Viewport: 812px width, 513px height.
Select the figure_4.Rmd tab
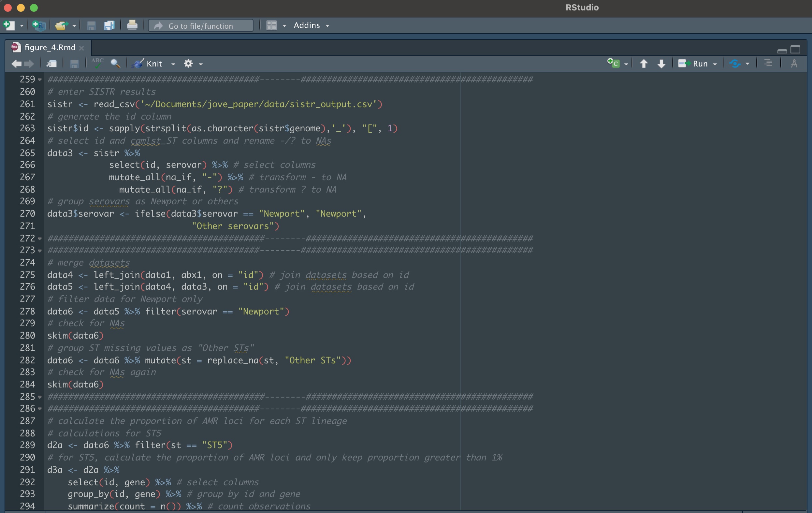click(x=50, y=48)
